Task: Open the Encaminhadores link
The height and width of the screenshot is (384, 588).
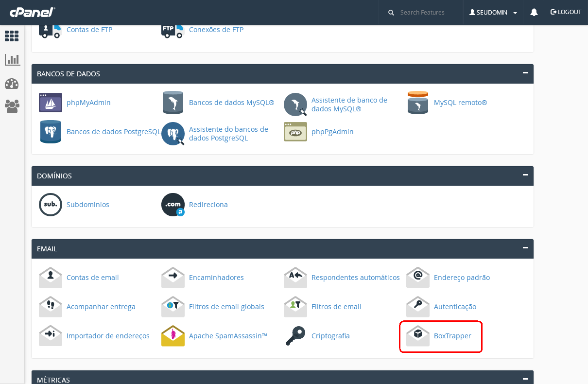Action: click(x=216, y=278)
